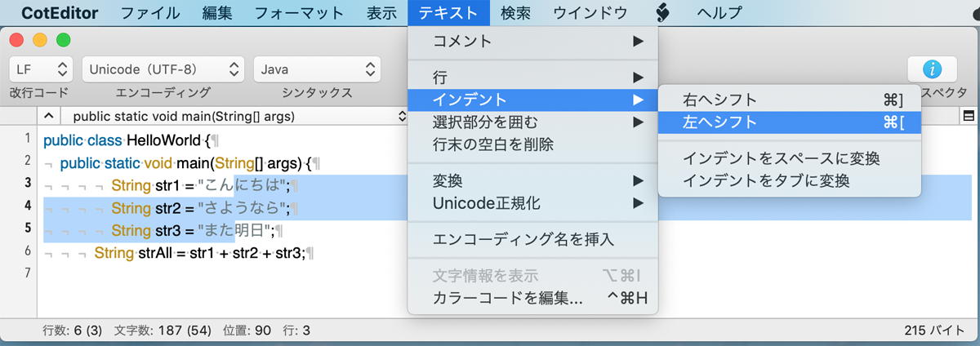Viewport: 980px width, 346px height.
Task: Click the 位置: 90 status entry
Action: tap(247, 330)
